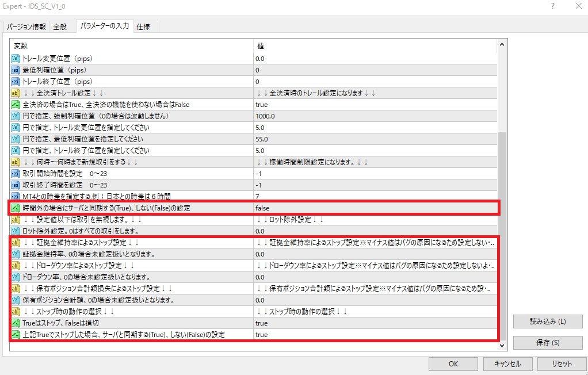Click the string icon beside 全決済トレール設定
Screen dimensions: 588x375
16,93
